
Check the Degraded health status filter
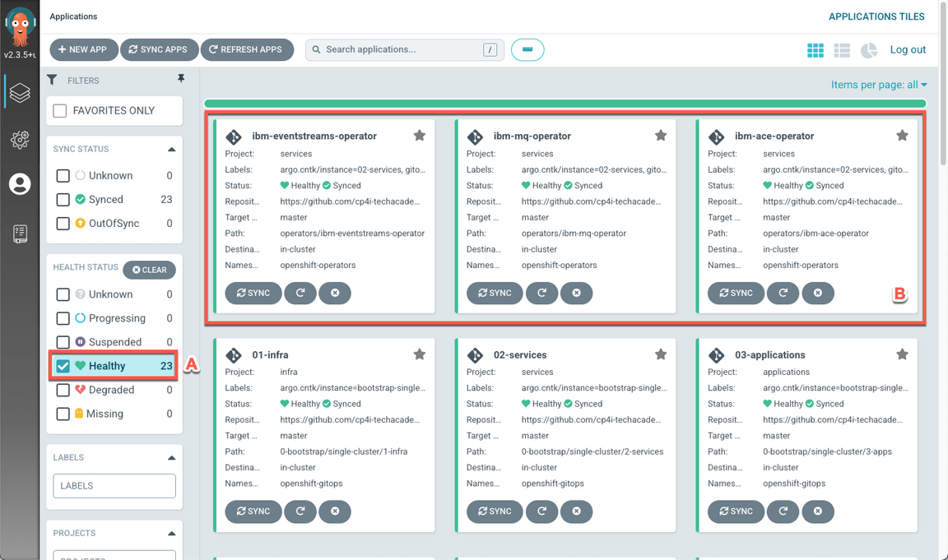point(63,390)
